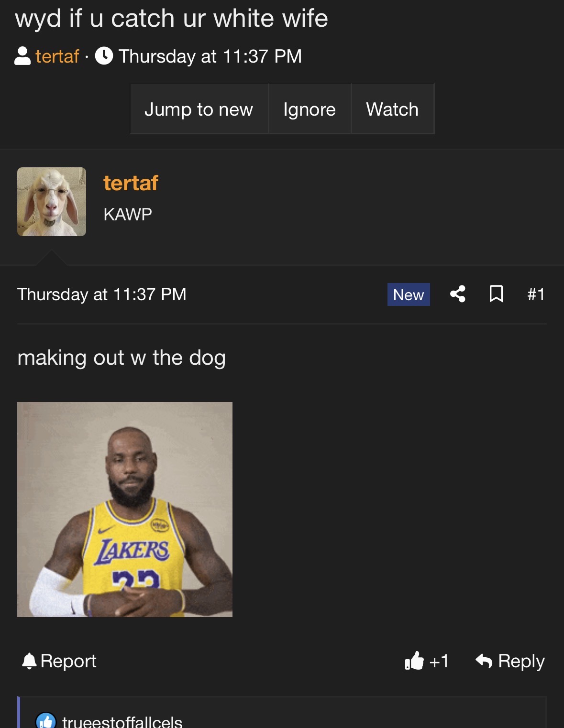The height and width of the screenshot is (728, 564).
Task: Click the clock icon in thread header
Action: [104, 56]
